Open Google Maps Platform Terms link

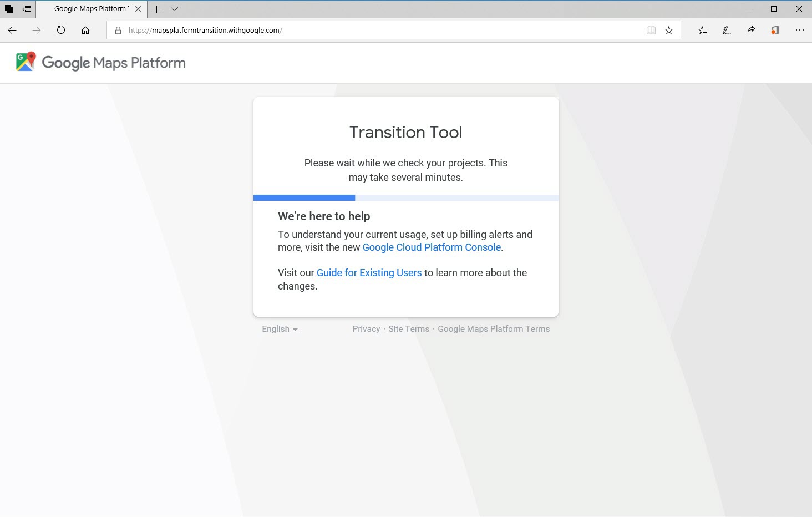coord(494,329)
